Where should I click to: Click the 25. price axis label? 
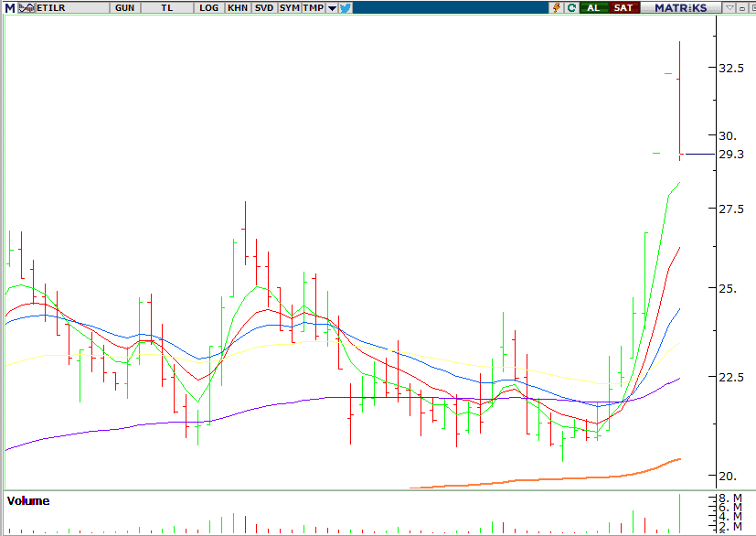[x=728, y=288]
